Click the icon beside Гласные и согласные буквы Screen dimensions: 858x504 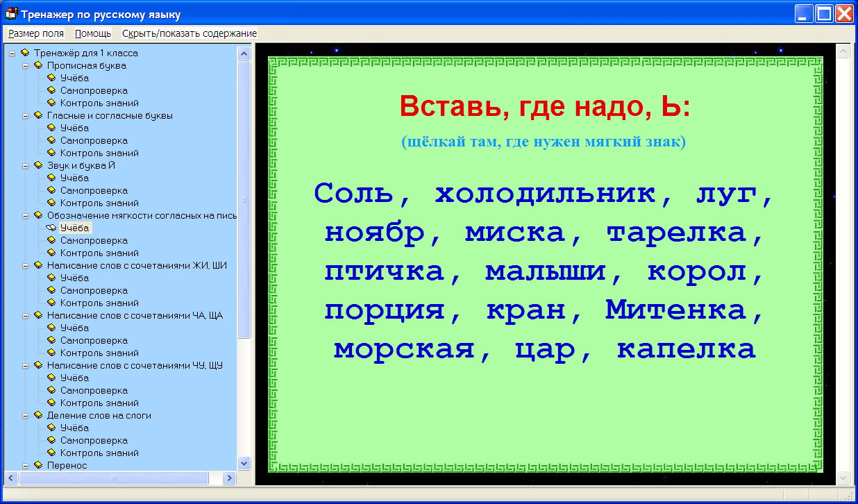38,115
